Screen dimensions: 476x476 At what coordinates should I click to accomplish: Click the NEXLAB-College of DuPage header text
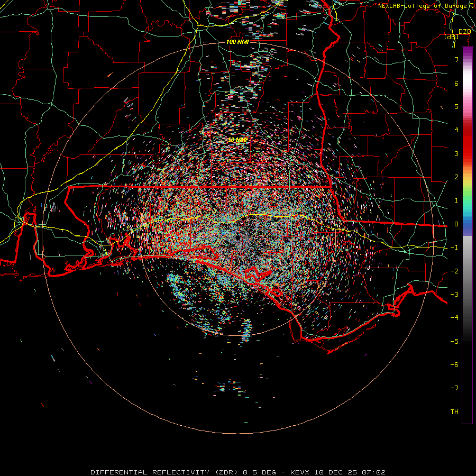point(427,6)
